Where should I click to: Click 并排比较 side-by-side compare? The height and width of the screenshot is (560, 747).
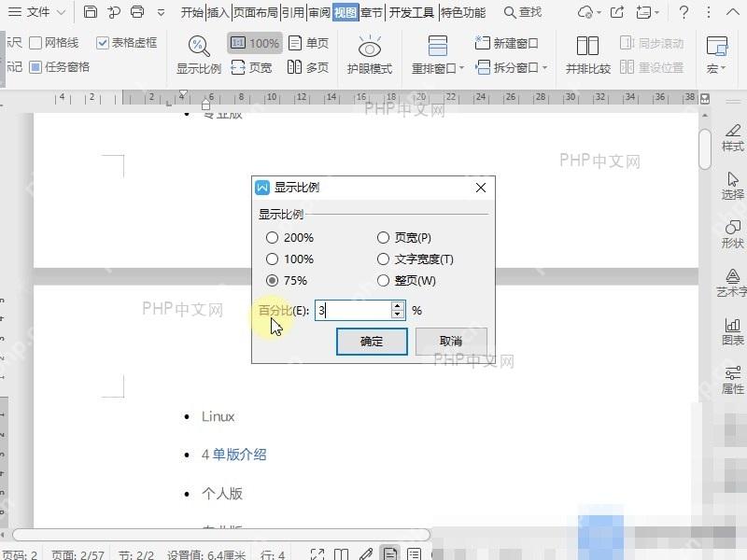pyautogui.click(x=588, y=55)
